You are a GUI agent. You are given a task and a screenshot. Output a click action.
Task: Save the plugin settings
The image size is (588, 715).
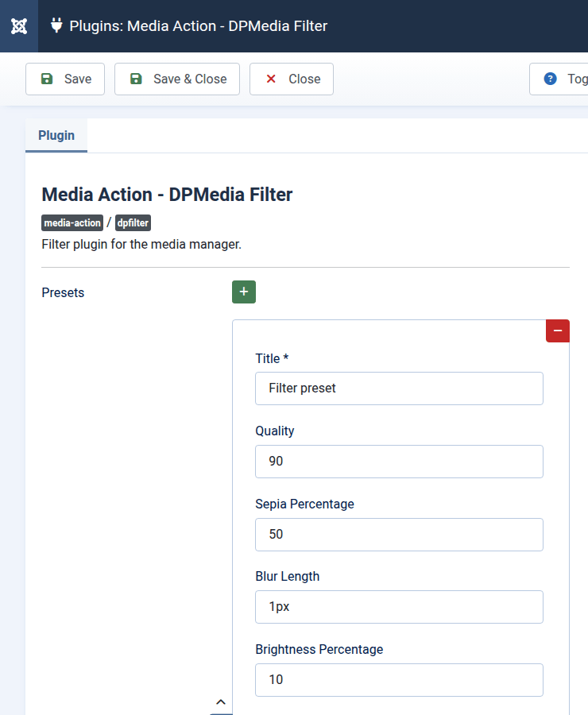tap(65, 79)
